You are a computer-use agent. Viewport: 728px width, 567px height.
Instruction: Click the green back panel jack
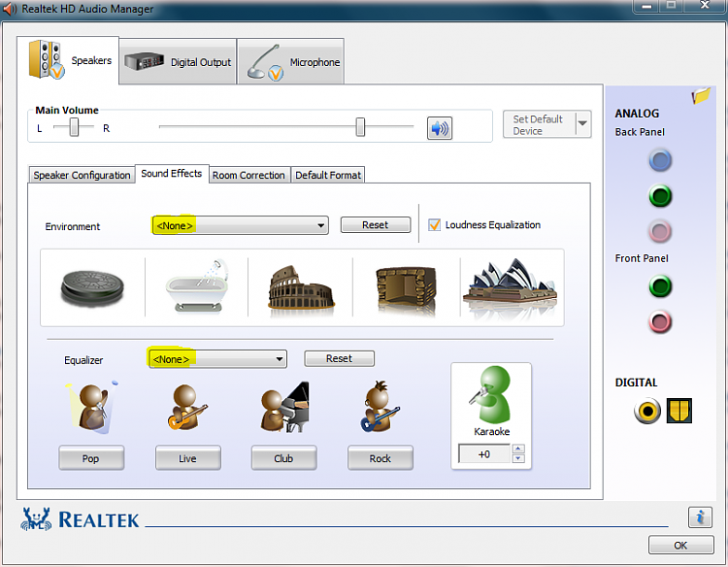(x=660, y=195)
